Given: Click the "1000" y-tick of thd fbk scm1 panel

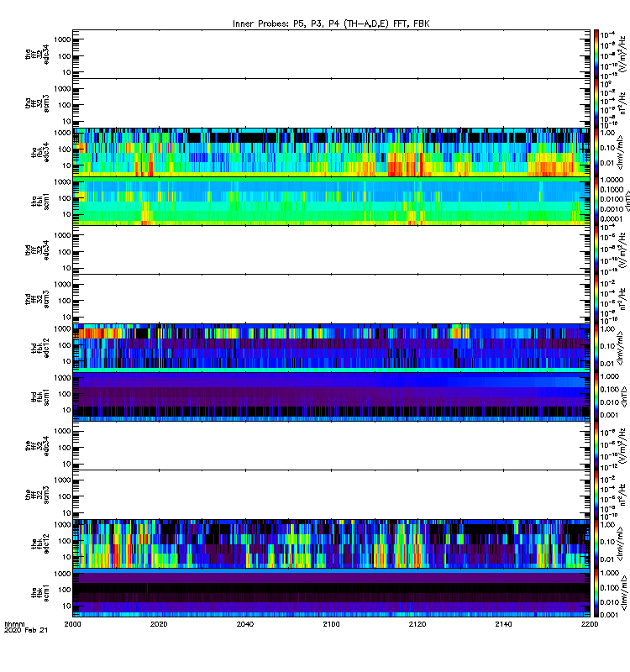Looking at the screenshot, I should pos(62,377).
